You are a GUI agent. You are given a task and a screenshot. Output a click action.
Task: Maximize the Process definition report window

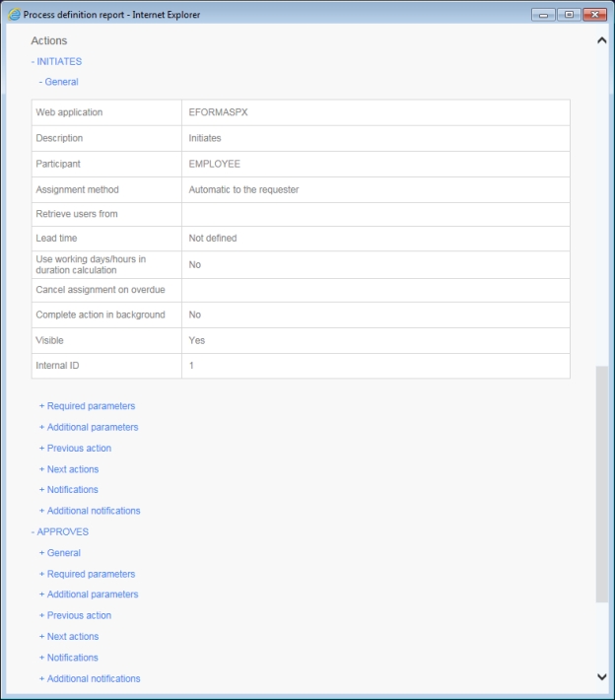[x=568, y=14]
